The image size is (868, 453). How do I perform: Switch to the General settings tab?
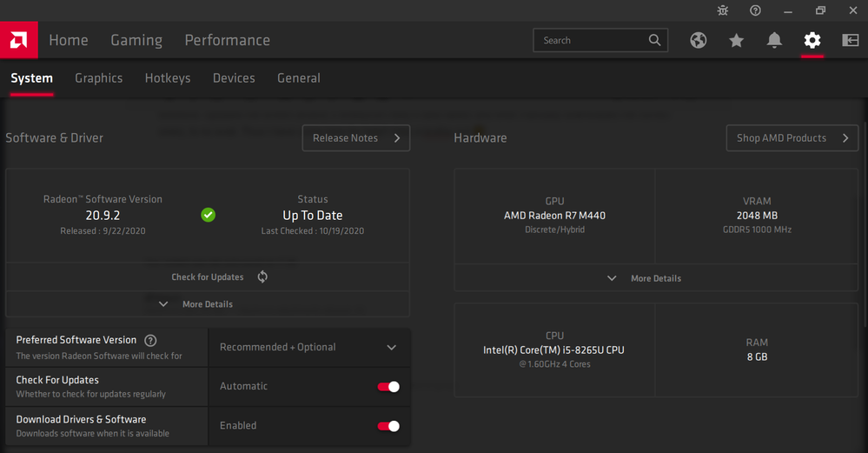(299, 78)
